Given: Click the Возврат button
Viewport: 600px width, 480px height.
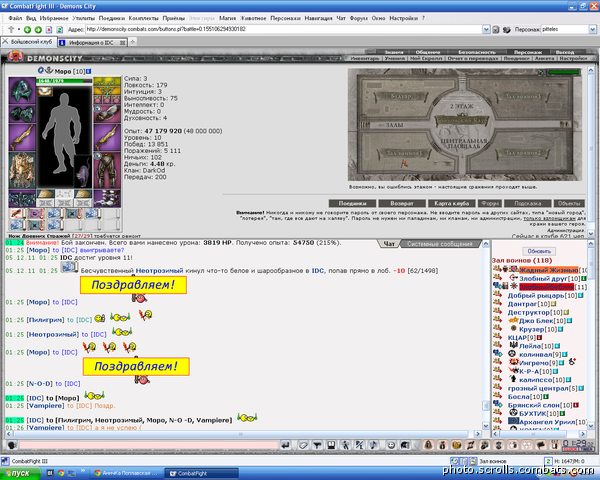Looking at the screenshot, I should coord(402,203).
